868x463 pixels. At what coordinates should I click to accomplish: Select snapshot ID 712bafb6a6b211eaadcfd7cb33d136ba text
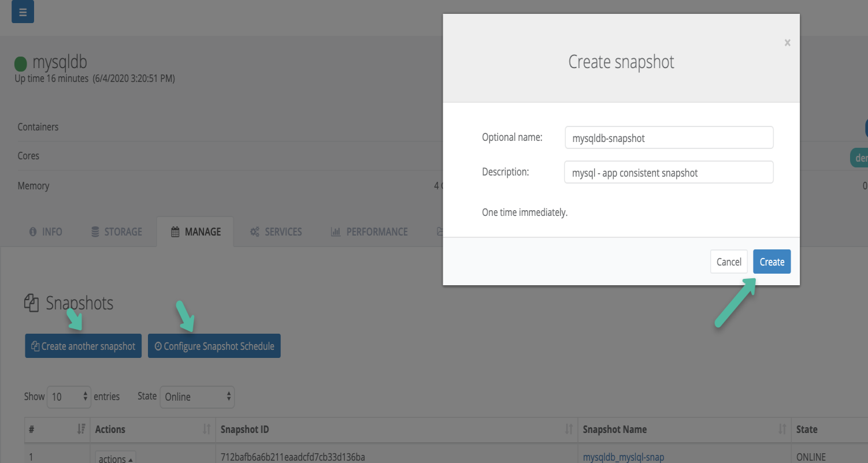pyautogui.click(x=293, y=457)
